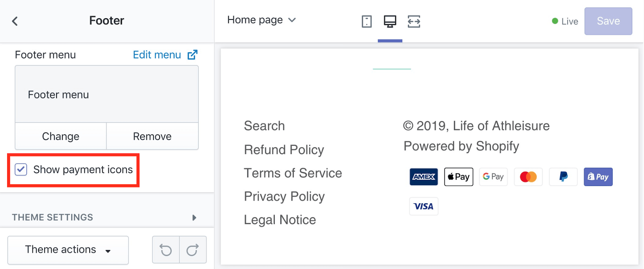
Task: Switch to fullscreen width preview icon
Action: click(414, 22)
